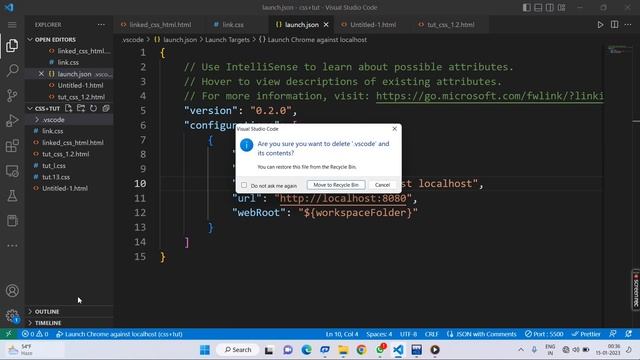640x360 pixels.
Task: Open Chrome from the taskbar
Action: [x=361, y=350]
